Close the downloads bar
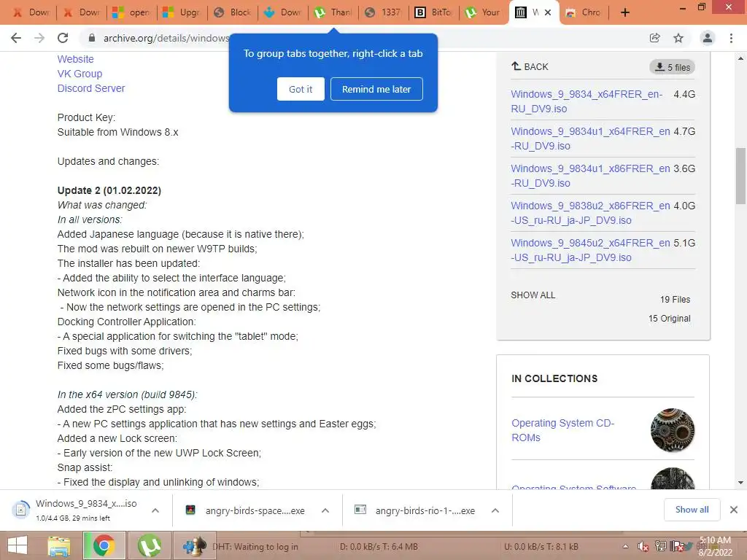Image resolution: width=747 pixels, height=560 pixels. (x=734, y=510)
